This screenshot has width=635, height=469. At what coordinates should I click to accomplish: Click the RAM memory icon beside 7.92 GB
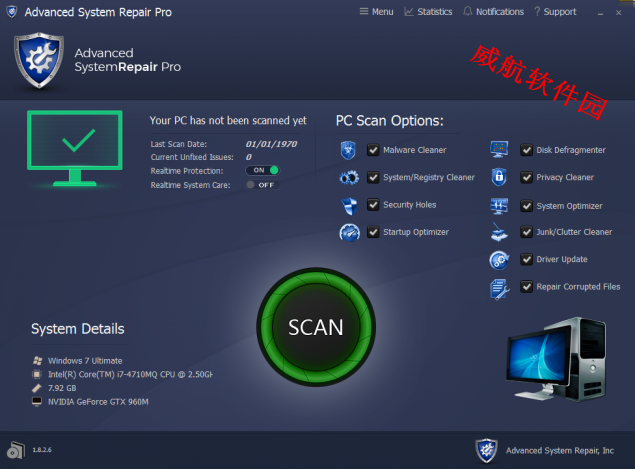pyautogui.click(x=37, y=388)
